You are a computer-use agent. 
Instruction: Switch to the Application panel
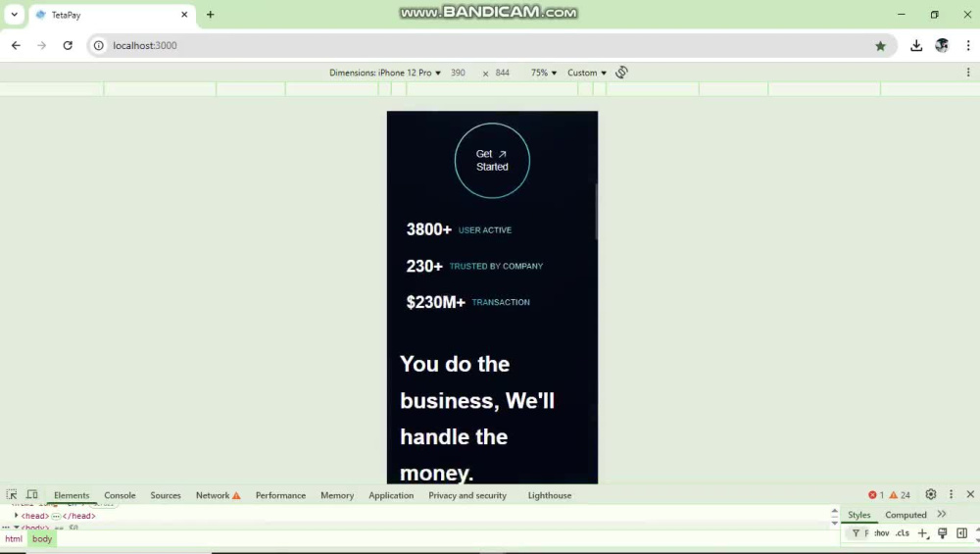391,495
